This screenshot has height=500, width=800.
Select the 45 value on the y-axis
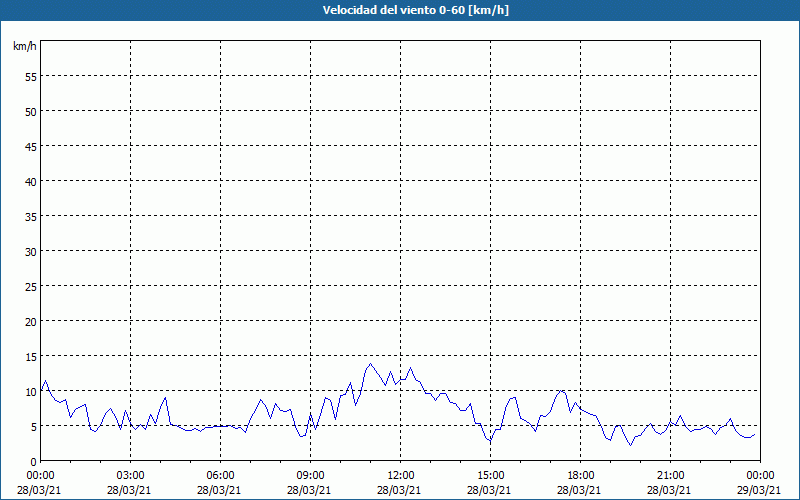[x=31, y=146]
